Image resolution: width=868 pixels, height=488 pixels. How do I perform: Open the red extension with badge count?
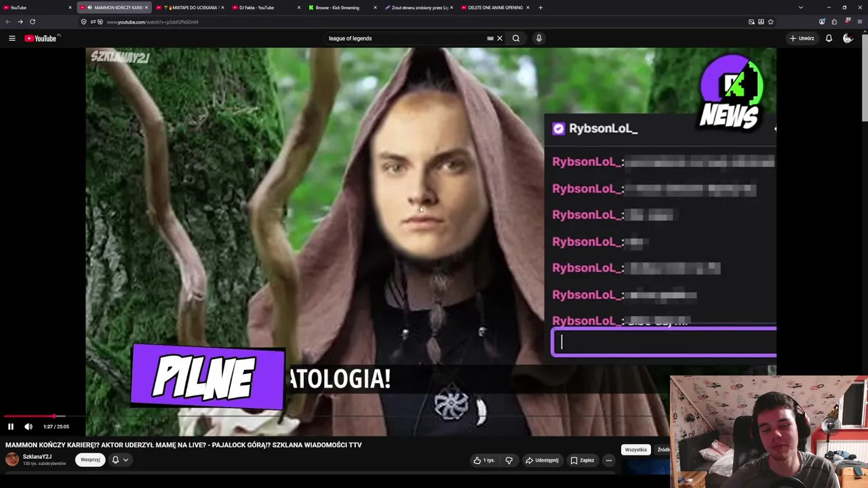pyautogui.click(x=847, y=21)
